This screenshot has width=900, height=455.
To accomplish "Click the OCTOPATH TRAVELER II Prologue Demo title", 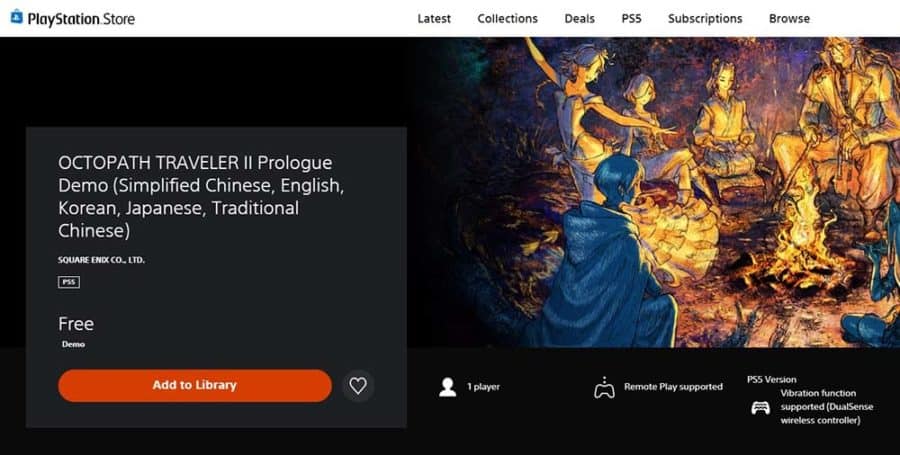I will (201, 196).
